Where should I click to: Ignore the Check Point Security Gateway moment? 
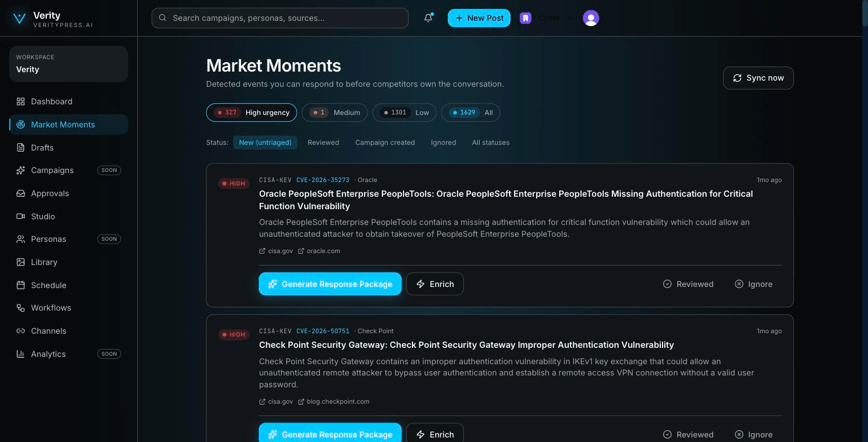[x=753, y=435]
